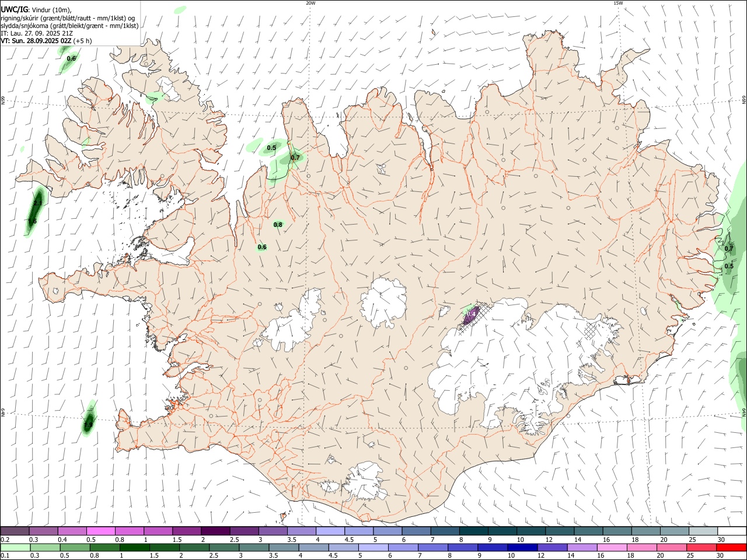
Task: Click the "15W" longitude label
Action: pos(618,3)
